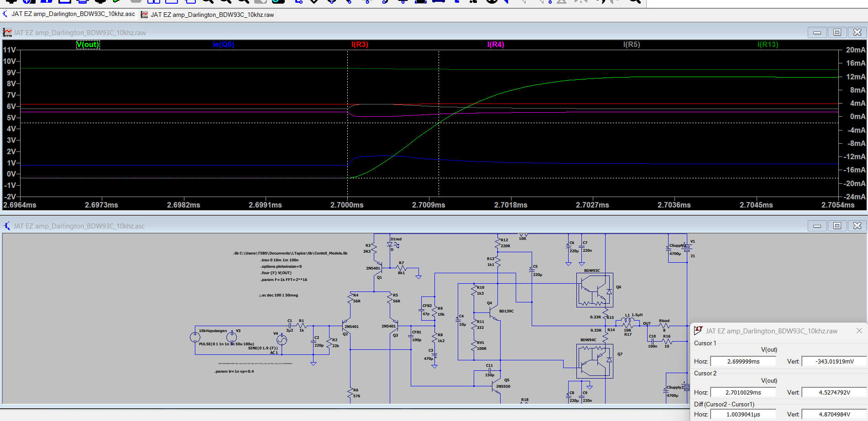Click Cursor 1 Vert field showing -343.01919mV
Image resolution: width=868 pixels, height=421 pixels.
(x=835, y=361)
